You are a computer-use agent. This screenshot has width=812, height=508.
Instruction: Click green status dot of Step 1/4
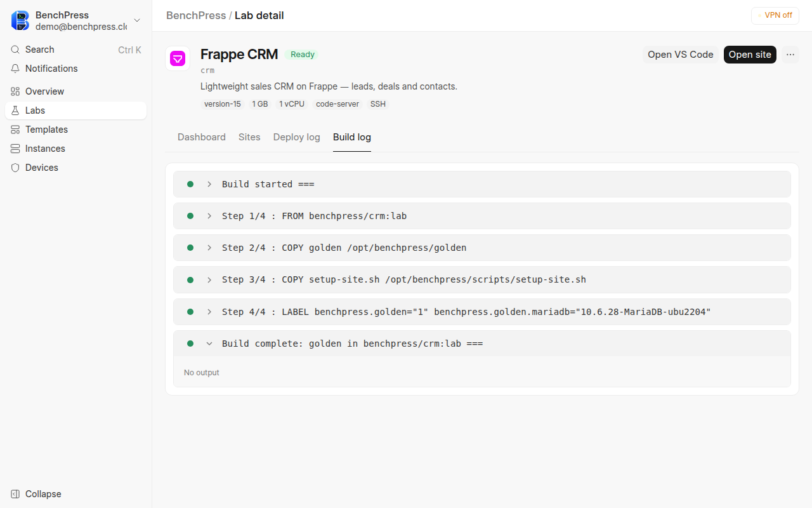(190, 216)
